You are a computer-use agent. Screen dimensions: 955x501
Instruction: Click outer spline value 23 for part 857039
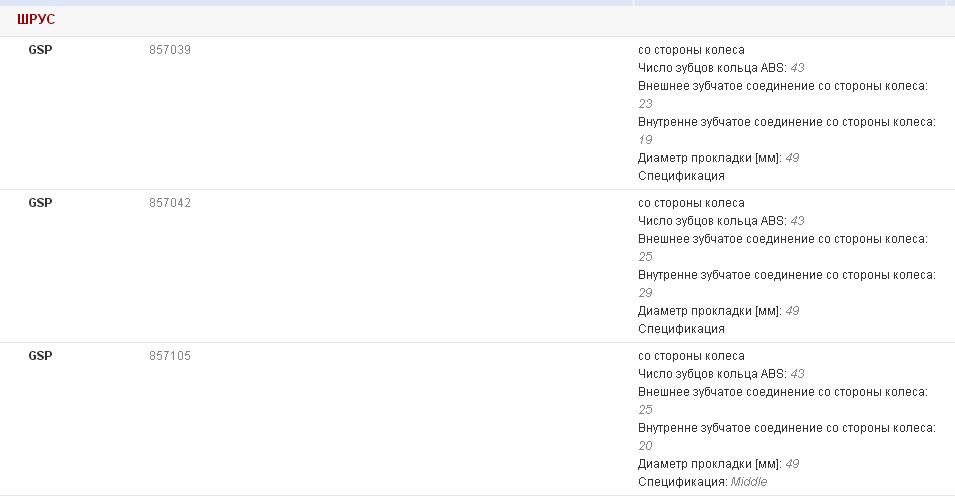point(645,104)
